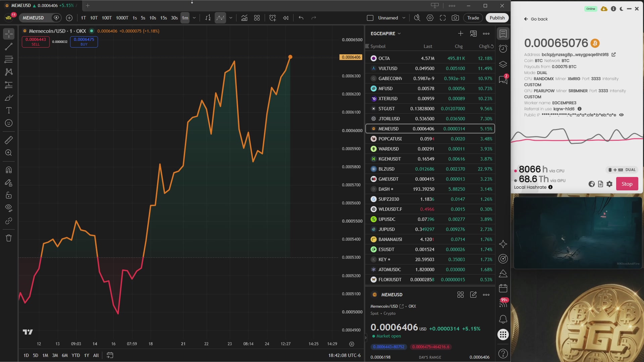
Task: Add a symbol to watchlist with plus icon
Action: click(461, 34)
